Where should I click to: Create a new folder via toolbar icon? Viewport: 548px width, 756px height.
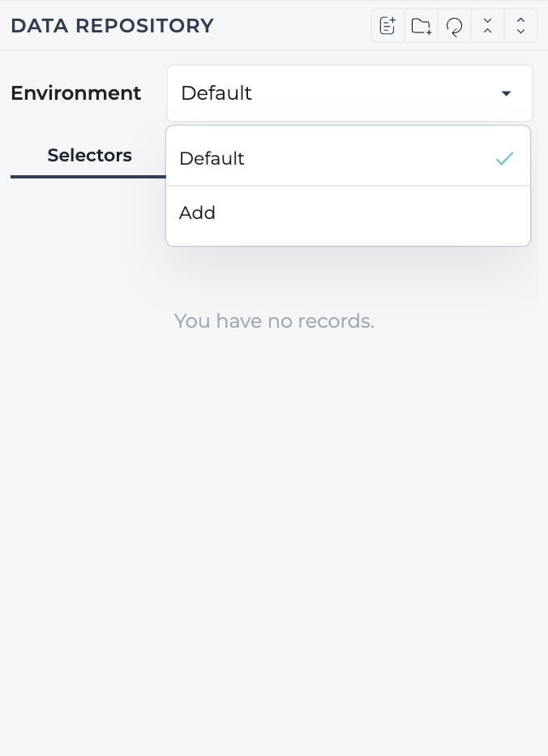pos(422,26)
